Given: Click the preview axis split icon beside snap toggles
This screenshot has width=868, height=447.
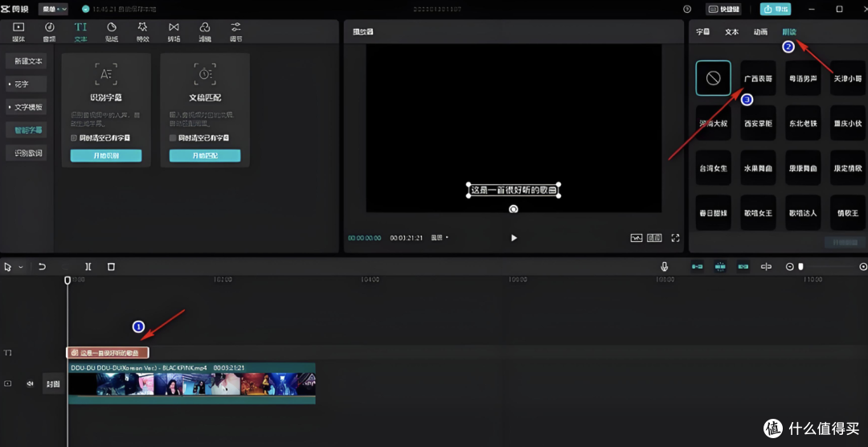Looking at the screenshot, I should tap(766, 267).
